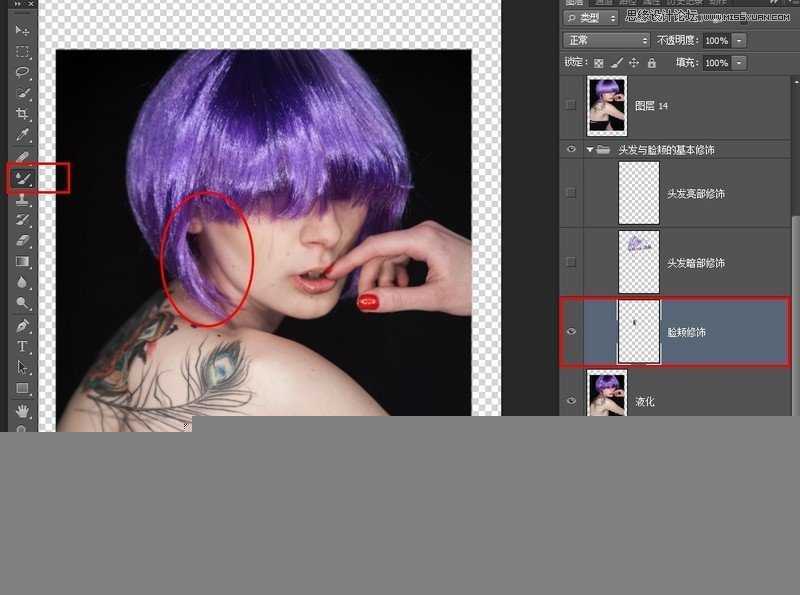Click the 液化 layer name
Screen dimensions: 800x595
[x=645, y=402]
